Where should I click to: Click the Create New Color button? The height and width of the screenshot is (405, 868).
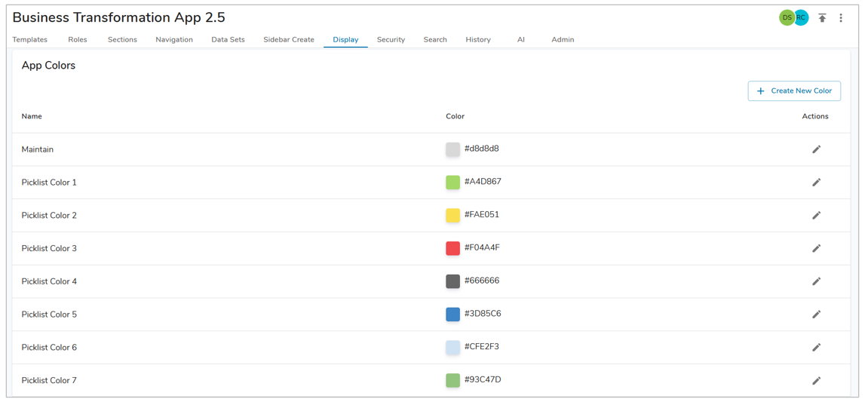click(x=794, y=91)
